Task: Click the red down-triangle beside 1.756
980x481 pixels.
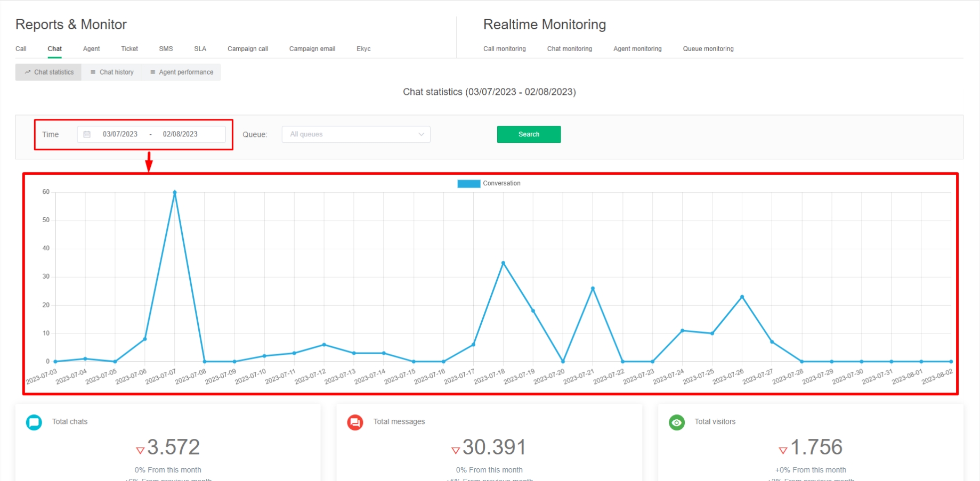Action: tap(783, 451)
